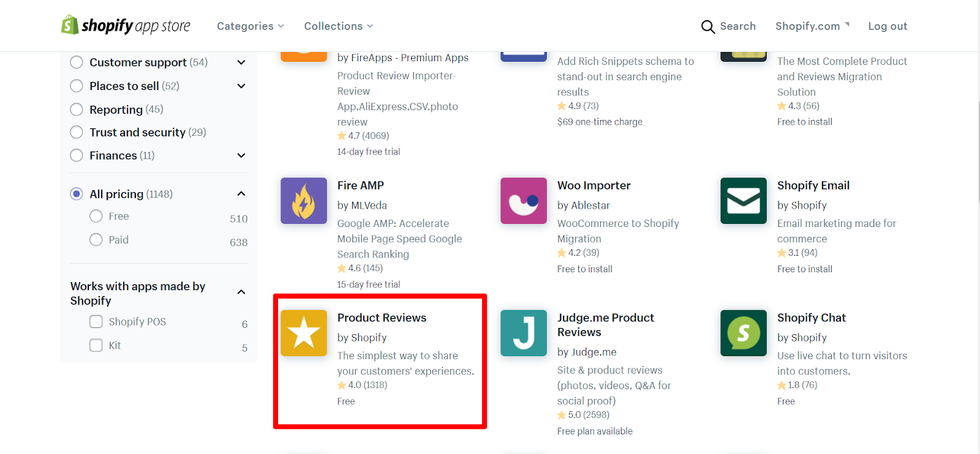Open the Fire AMP app icon
The height and width of the screenshot is (454, 980).
click(304, 201)
